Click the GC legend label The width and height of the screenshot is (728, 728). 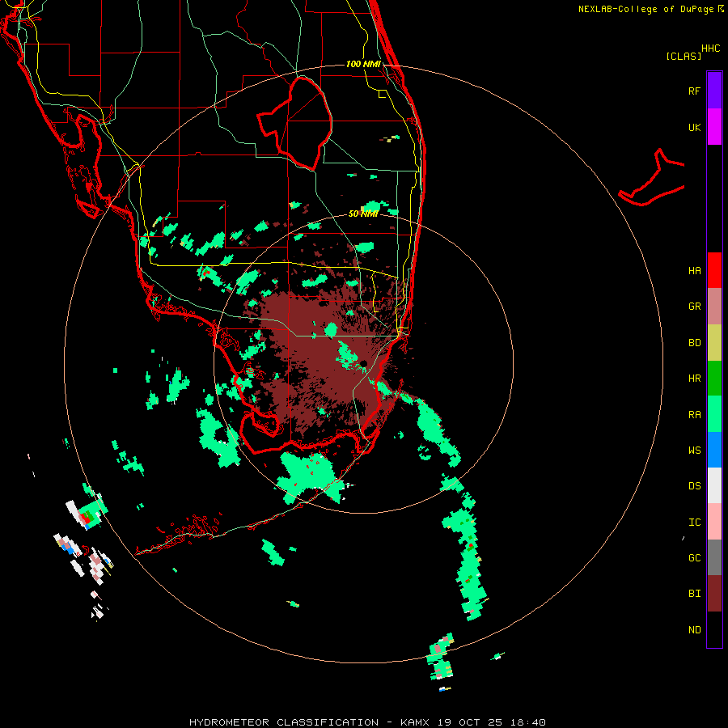[694, 558]
